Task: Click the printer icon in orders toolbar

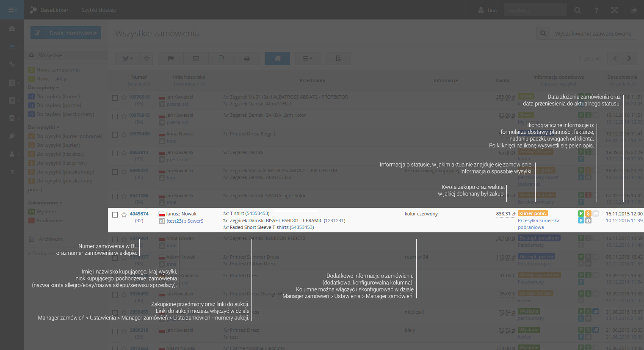Action: coord(247,58)
